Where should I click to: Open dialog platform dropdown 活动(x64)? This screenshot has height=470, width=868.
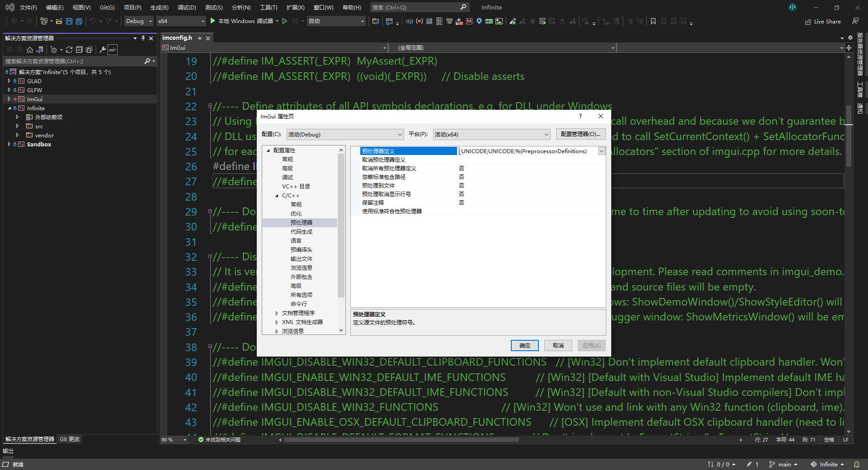491,134
